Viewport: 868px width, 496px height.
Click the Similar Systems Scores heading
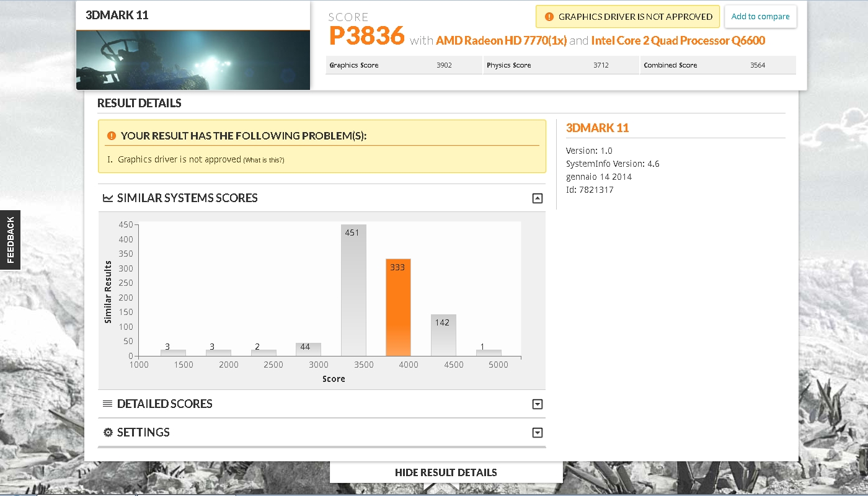[x=187, y=198]
